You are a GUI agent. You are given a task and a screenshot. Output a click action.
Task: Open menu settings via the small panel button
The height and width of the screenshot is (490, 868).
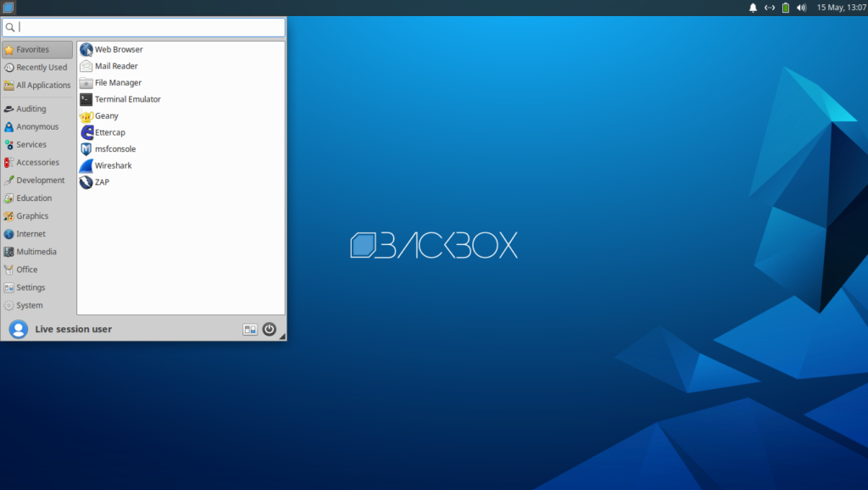(x=249, y=329)
